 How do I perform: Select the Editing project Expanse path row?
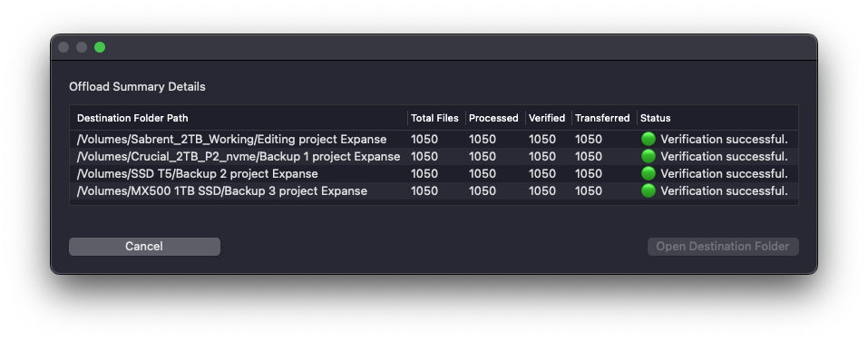434,139
